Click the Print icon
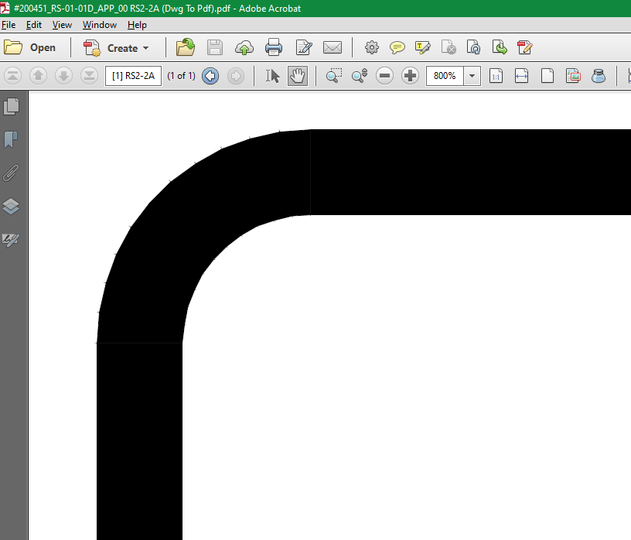Viewport: 631px width, 540px height. coord(274,47)
